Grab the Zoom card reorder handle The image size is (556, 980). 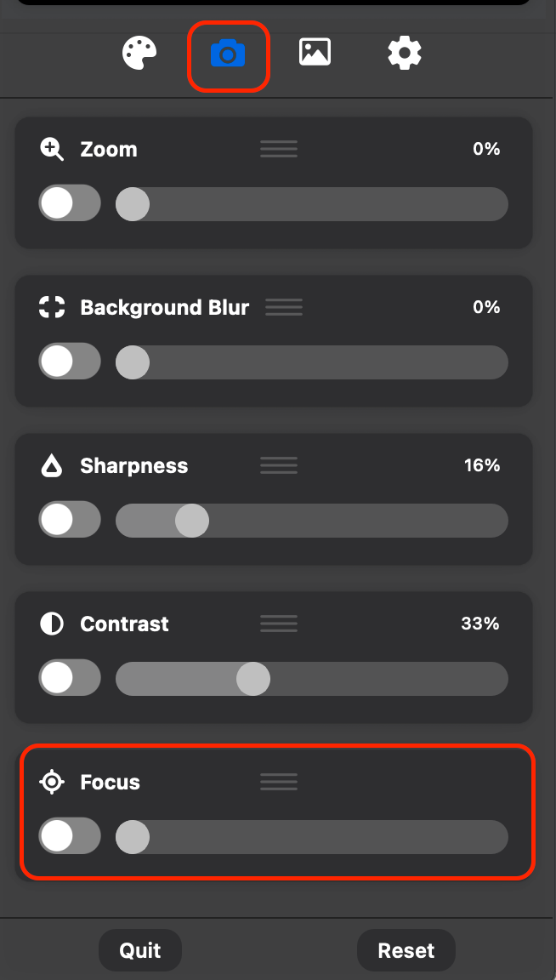click(279, 150)
